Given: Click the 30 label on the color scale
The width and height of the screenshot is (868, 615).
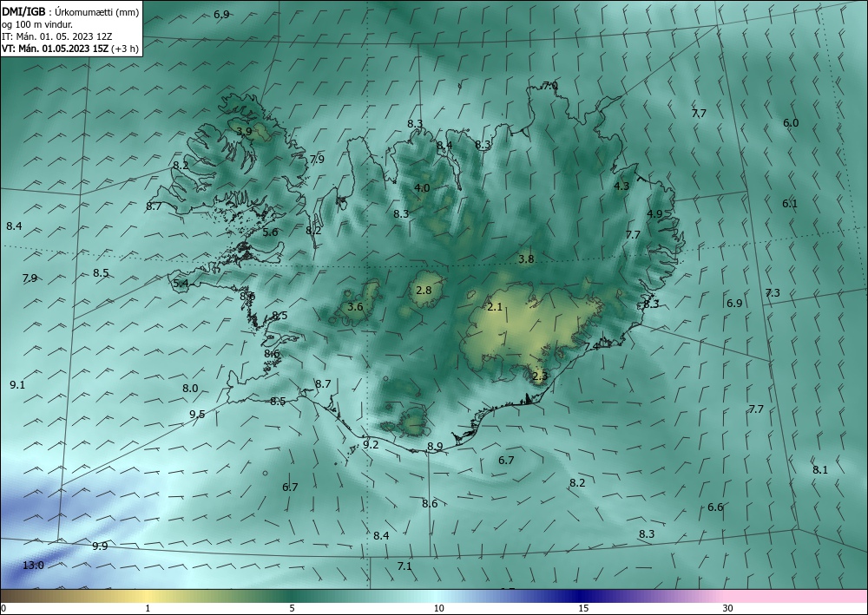Looking at the screenshot, I should pos(728,608).
